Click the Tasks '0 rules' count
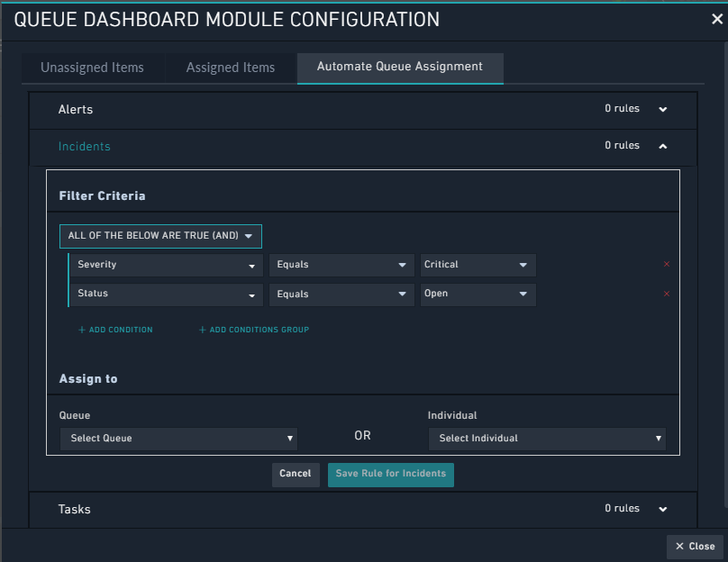The width and height of the screenshot is (728, 562). pos(622,509)
